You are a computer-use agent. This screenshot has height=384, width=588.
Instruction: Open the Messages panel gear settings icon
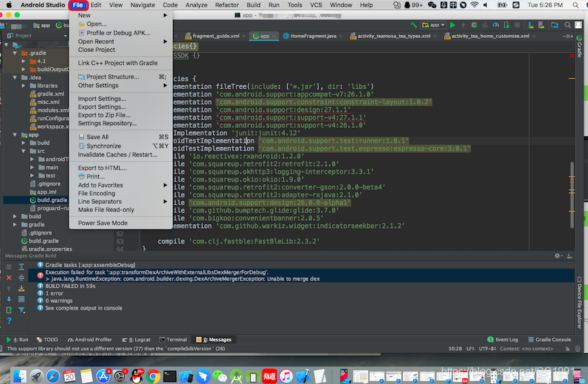558,256
